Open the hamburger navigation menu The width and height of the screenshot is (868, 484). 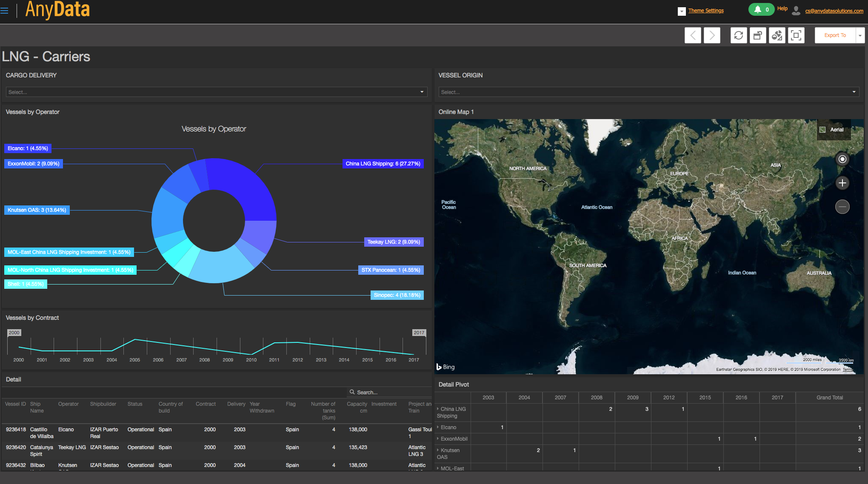pos(5,11)
